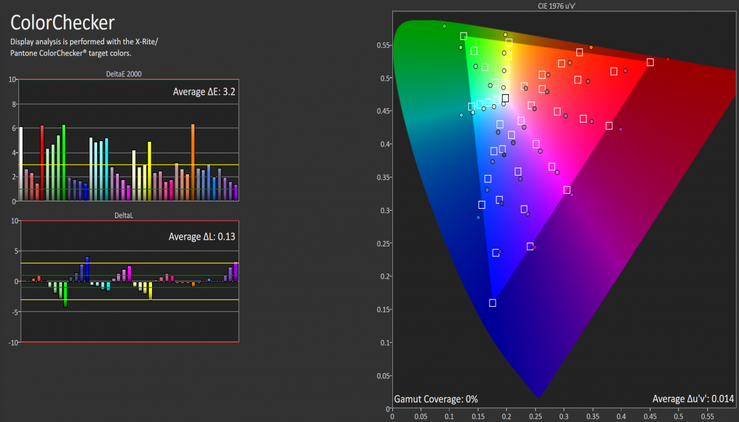
Task: Select the tall yellow bar in DeltaE chart
Action: pos(150,171)
